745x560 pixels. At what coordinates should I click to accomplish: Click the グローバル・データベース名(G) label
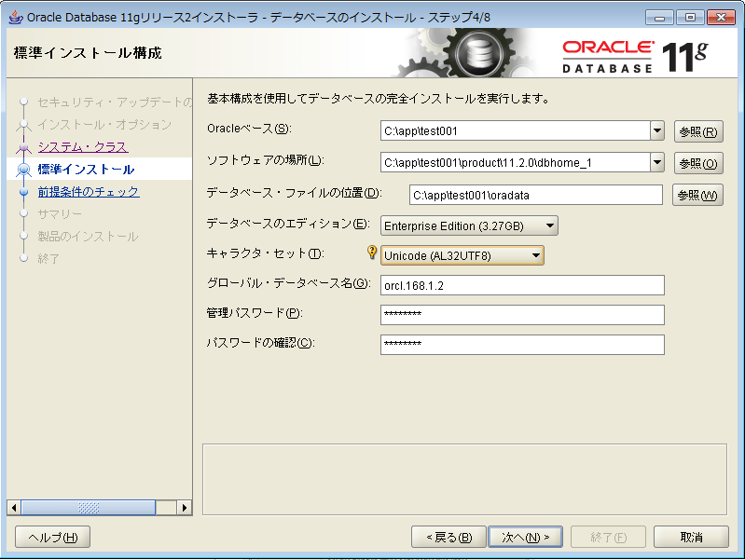click(288, 283)
